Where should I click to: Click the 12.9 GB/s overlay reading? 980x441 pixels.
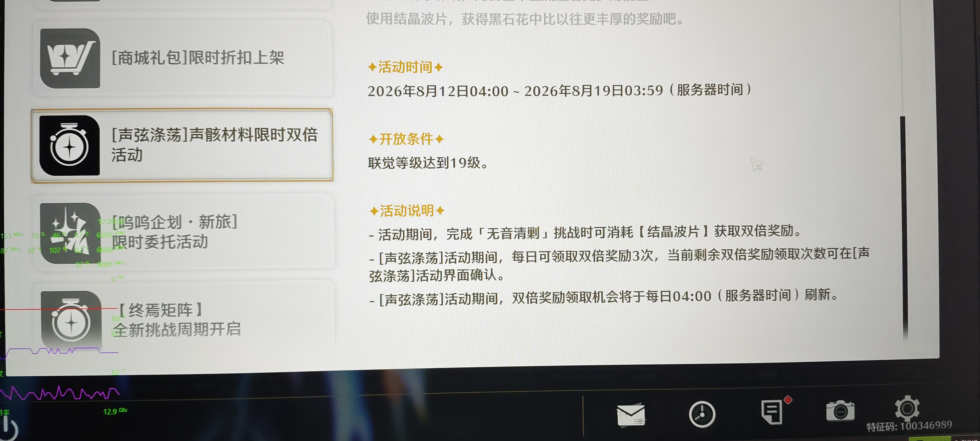click(x=115, y=411)
